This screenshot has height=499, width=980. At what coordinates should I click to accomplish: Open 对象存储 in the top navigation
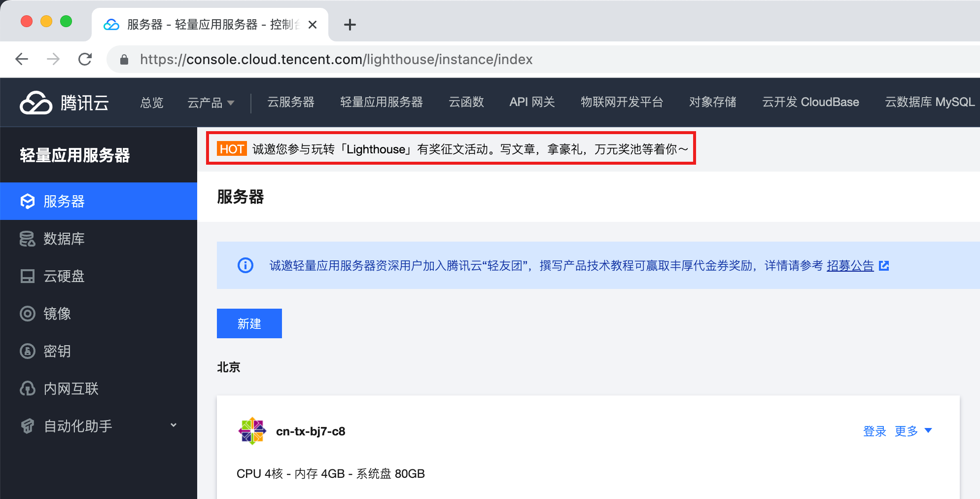tap(713, 102)
